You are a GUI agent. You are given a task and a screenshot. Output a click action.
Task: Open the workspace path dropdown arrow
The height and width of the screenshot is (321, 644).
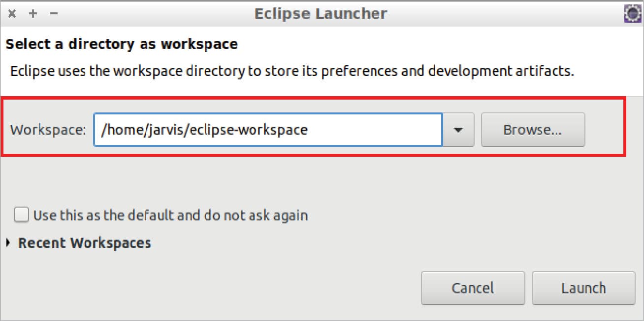[458, 130]
